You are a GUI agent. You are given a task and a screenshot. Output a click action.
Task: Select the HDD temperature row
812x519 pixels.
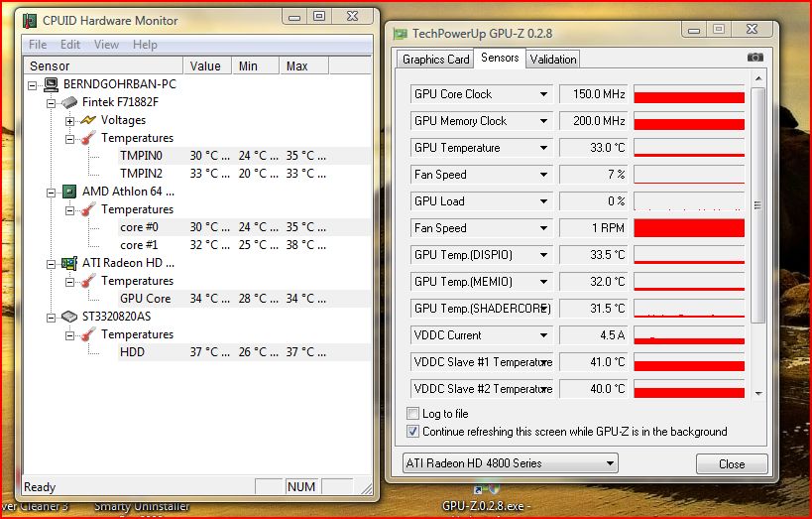[x=245, y=352]
